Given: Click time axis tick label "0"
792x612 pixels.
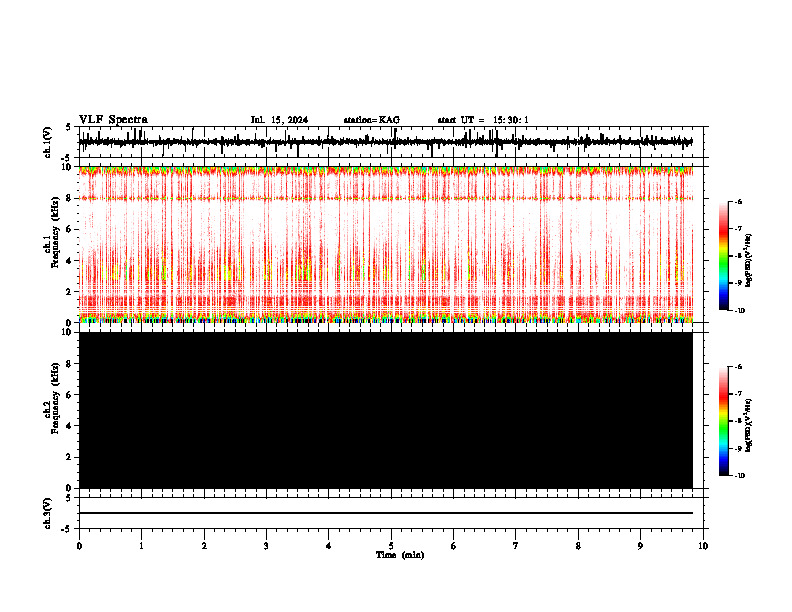Looking at the screenshot, I should [79, 546].
